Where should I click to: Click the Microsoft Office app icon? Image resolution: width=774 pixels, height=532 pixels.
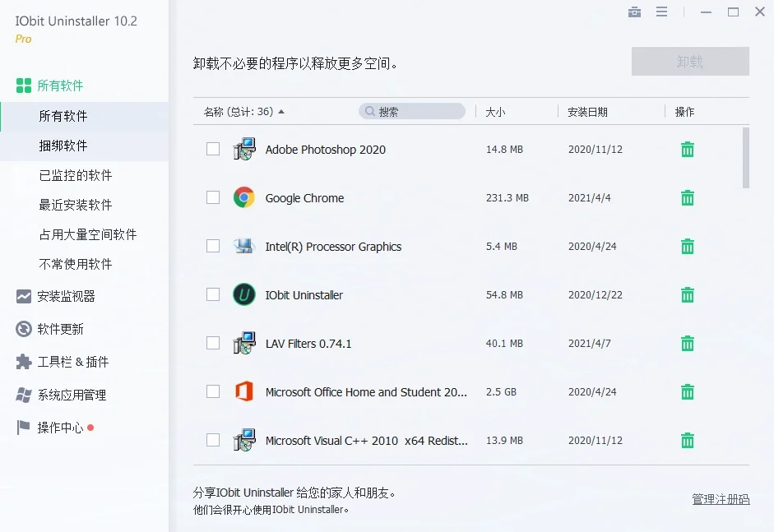coord(243,392)
